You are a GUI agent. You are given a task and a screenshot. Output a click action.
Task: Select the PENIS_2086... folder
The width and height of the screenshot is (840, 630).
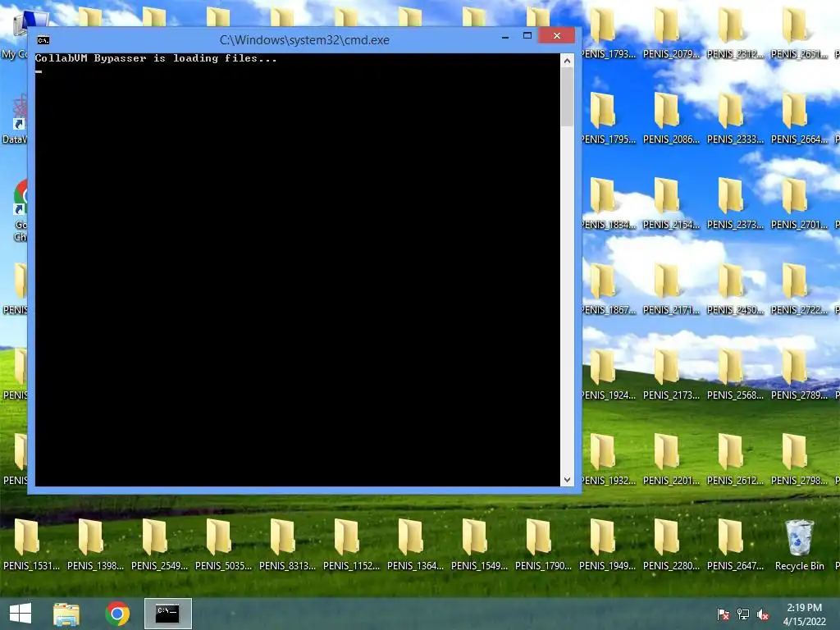671,118
